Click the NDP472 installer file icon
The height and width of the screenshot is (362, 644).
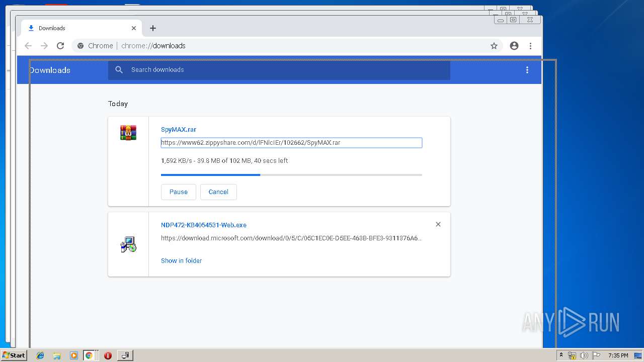[x=128, y=244]
